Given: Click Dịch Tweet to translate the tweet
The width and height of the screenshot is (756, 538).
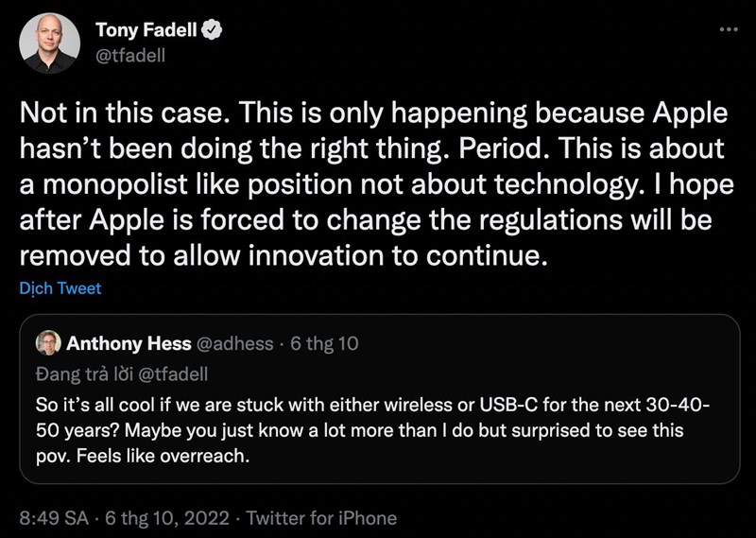Looking at the screenshot, I should pos(60,288).
